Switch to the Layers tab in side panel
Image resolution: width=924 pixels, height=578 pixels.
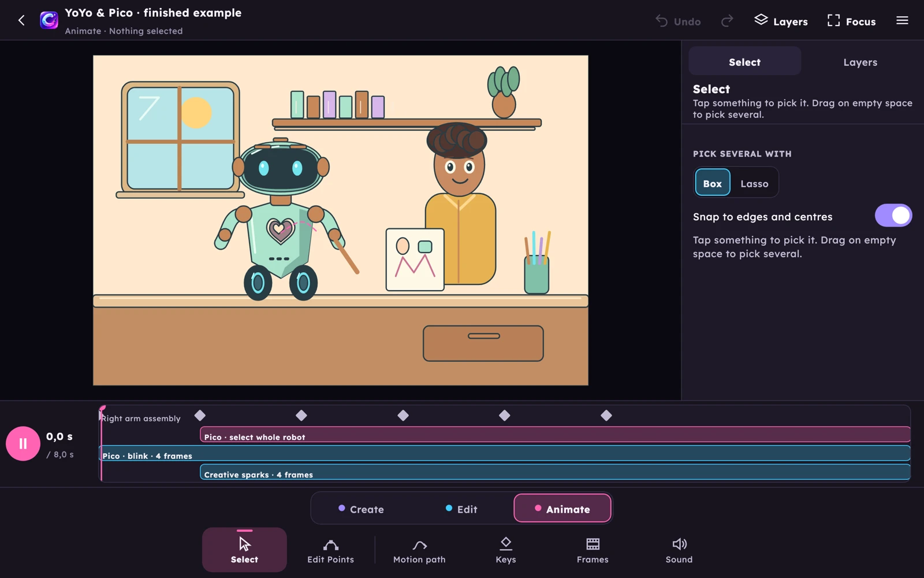coord(860,61)
